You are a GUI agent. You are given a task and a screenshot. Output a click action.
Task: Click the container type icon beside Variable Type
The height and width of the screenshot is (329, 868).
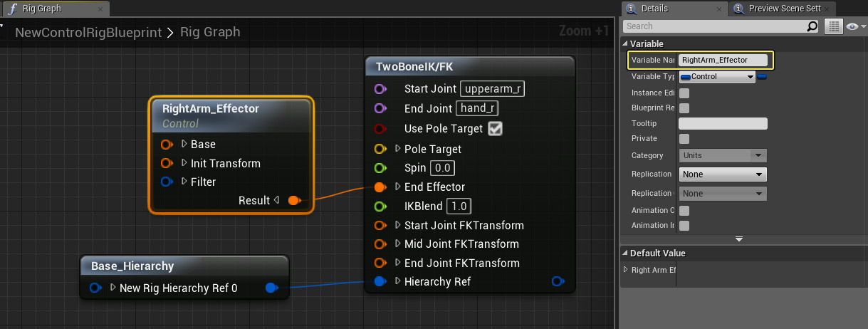click(x=762, y=77)
